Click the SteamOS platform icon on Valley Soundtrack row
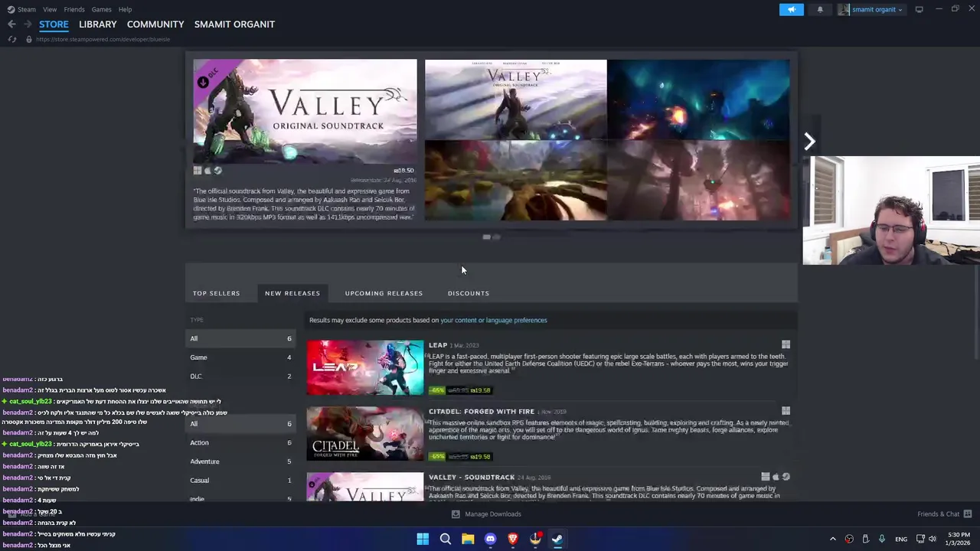 pos(786,477)
